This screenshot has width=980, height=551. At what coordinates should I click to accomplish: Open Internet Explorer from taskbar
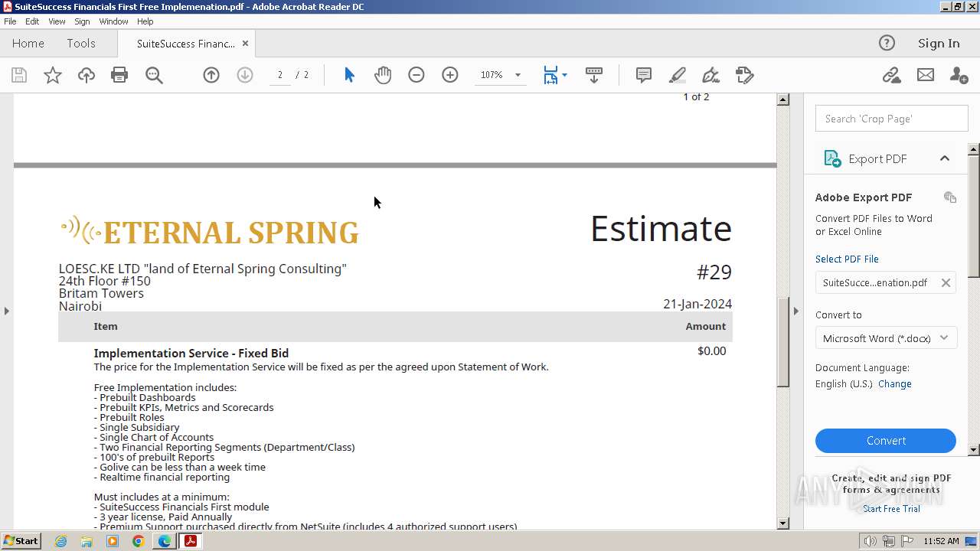pyautogui.click(x=60, y=541)
